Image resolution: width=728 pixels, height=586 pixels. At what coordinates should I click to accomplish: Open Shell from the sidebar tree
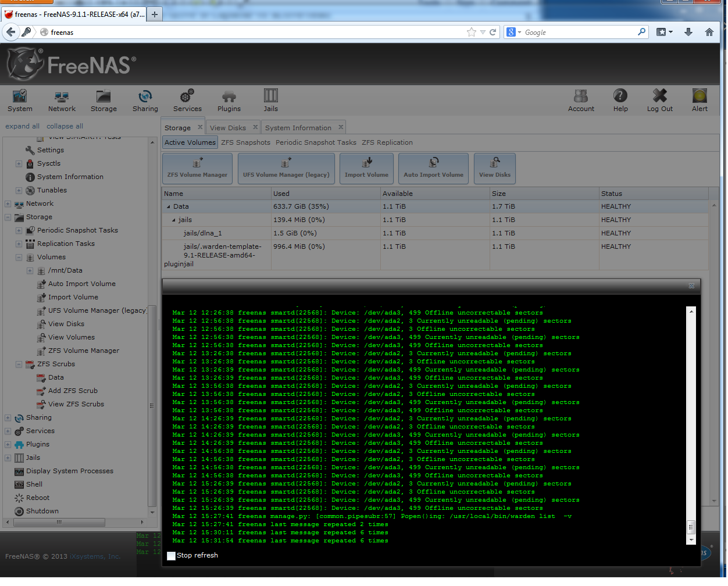[34, 484]
